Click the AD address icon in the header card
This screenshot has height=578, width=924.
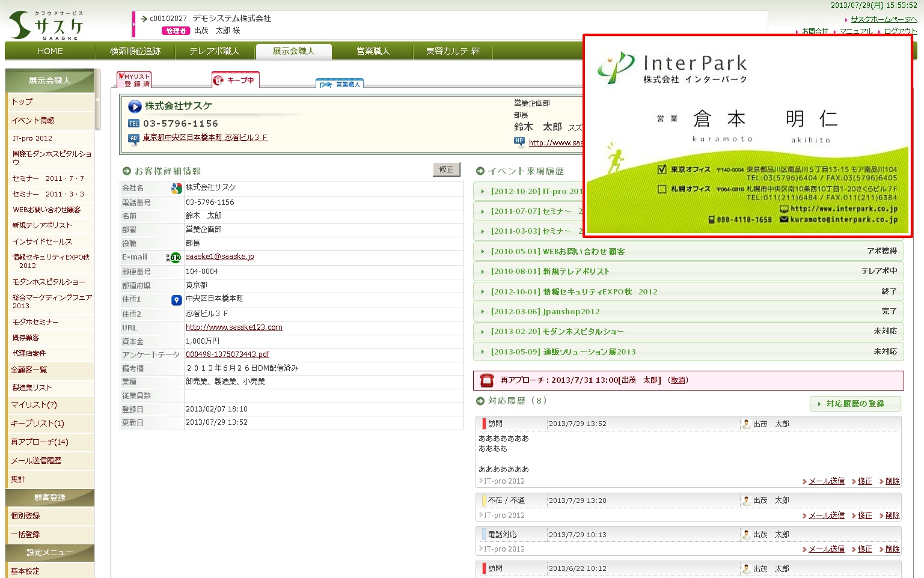(x=133, y=138)
